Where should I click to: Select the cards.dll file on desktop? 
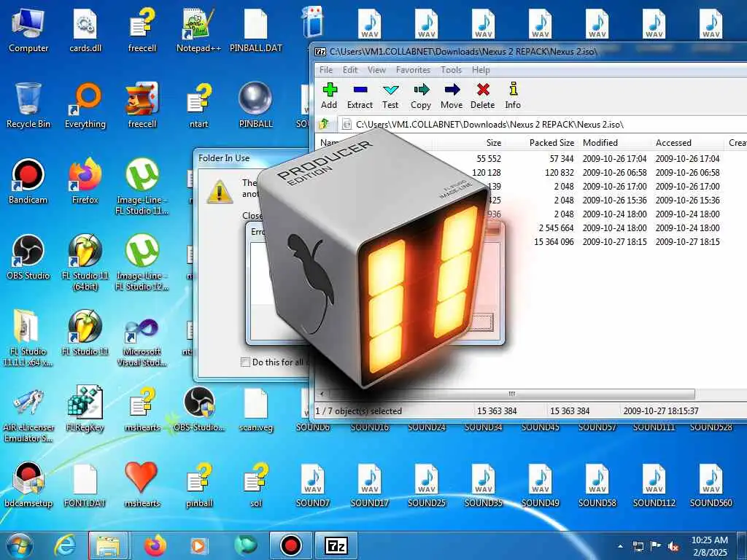click(85, 31)
